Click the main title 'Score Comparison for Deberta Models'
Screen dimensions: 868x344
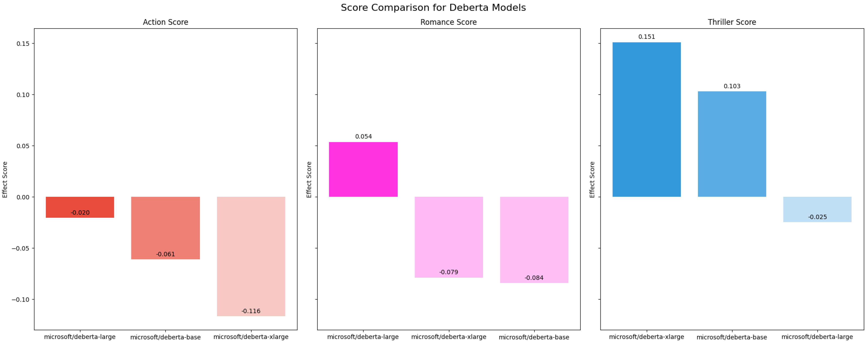[433, 8]
